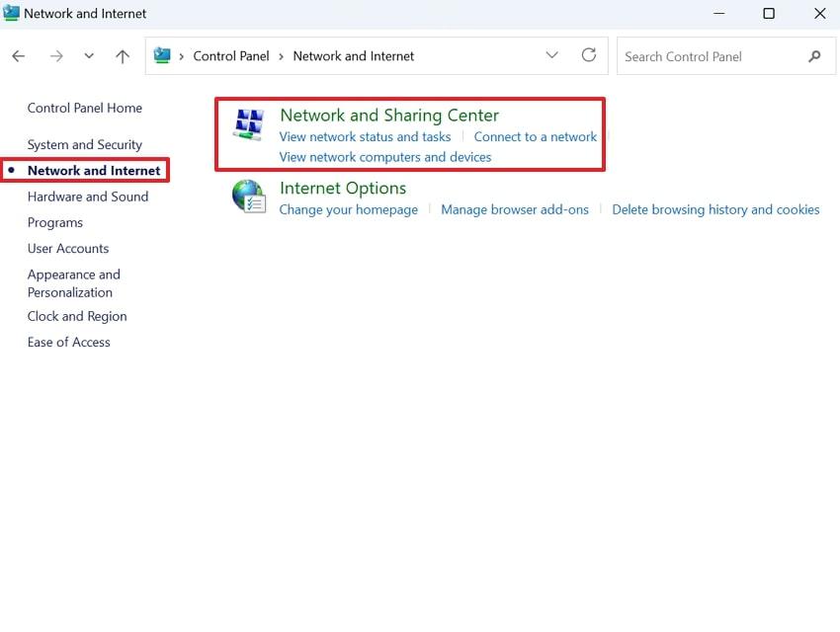
Task: Click the Internet Options globe icon
Action: click(249, 197)
